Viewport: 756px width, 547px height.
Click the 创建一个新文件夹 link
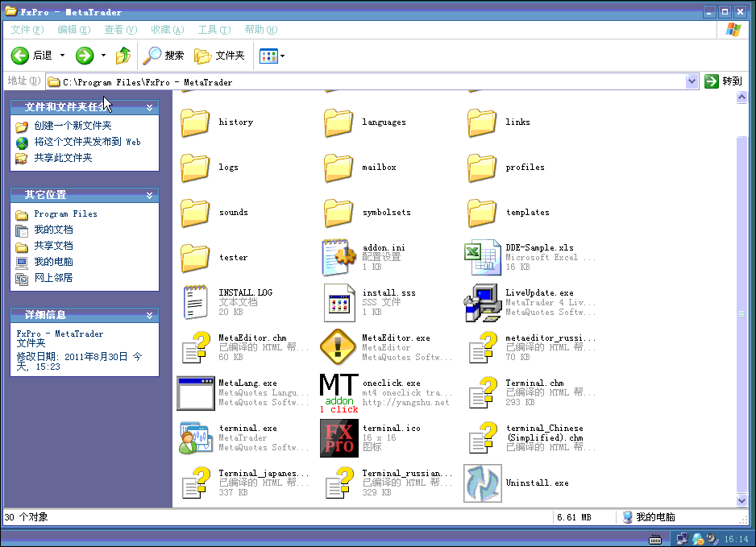point(73,126)
